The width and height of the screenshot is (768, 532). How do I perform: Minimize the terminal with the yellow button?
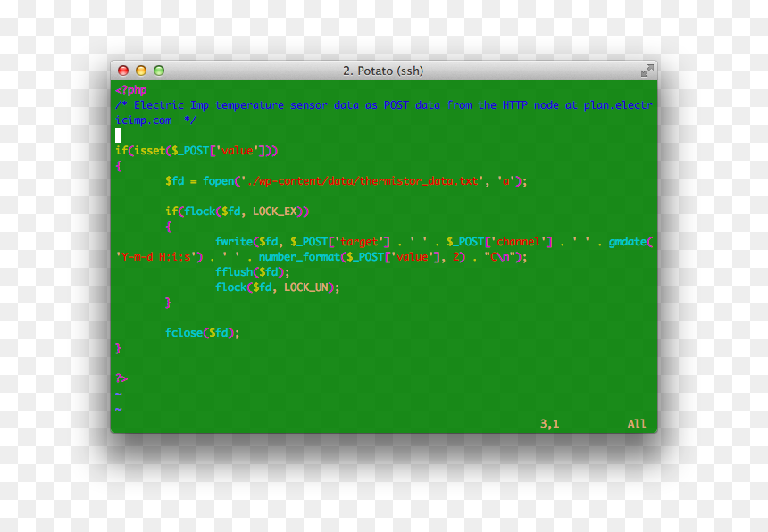[141, 71]
